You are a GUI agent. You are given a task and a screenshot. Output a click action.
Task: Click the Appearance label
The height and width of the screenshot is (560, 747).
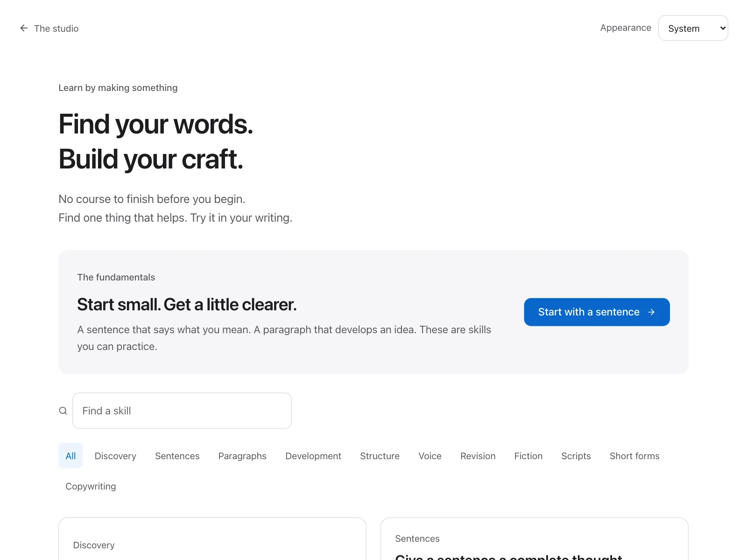click(x=626, y=28)
